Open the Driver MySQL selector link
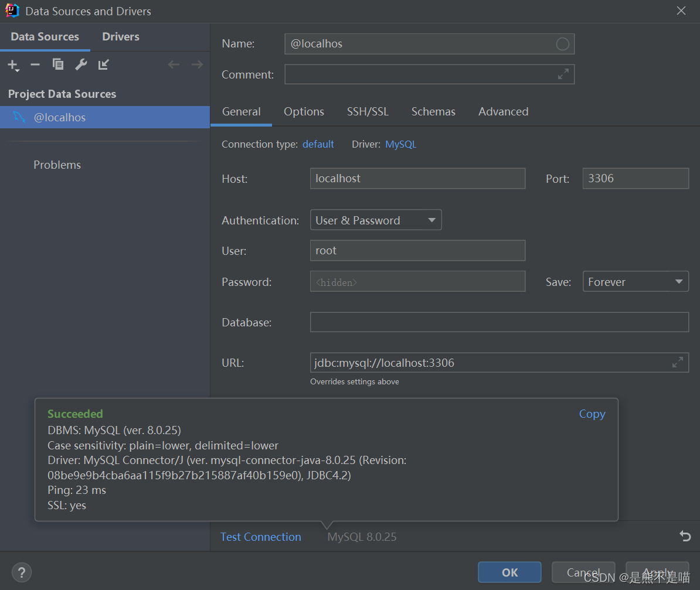This screenshot has width=700, height=590. [400, 144]
